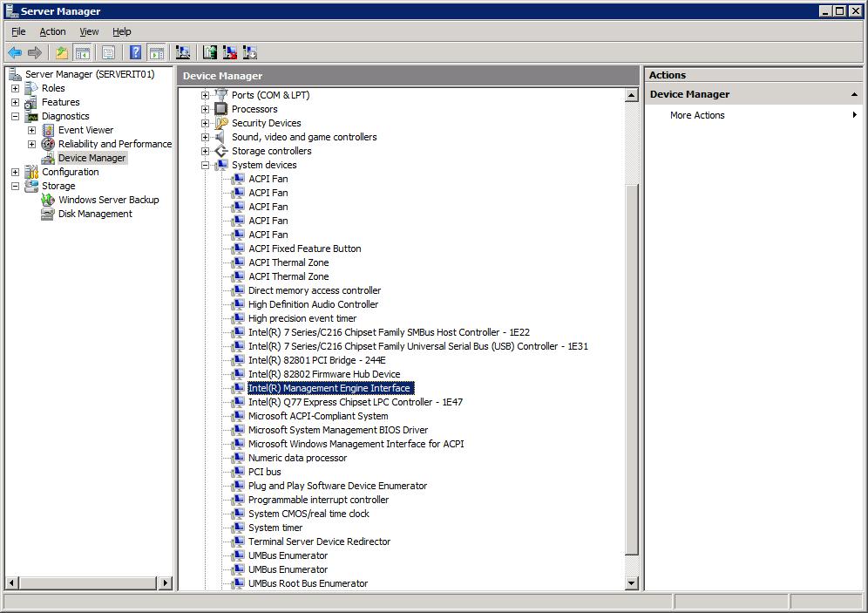868x613 pixels.
Task: Select Intel(R) Management Engine Interface
Action: click(329, 388)
